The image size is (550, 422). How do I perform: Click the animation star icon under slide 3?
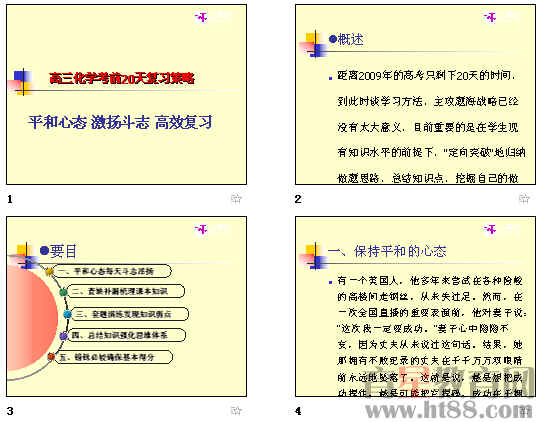point(236,410)
